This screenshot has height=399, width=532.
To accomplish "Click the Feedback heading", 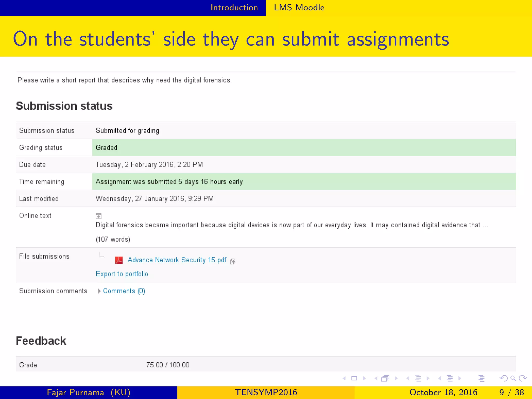I will point(41,341).
